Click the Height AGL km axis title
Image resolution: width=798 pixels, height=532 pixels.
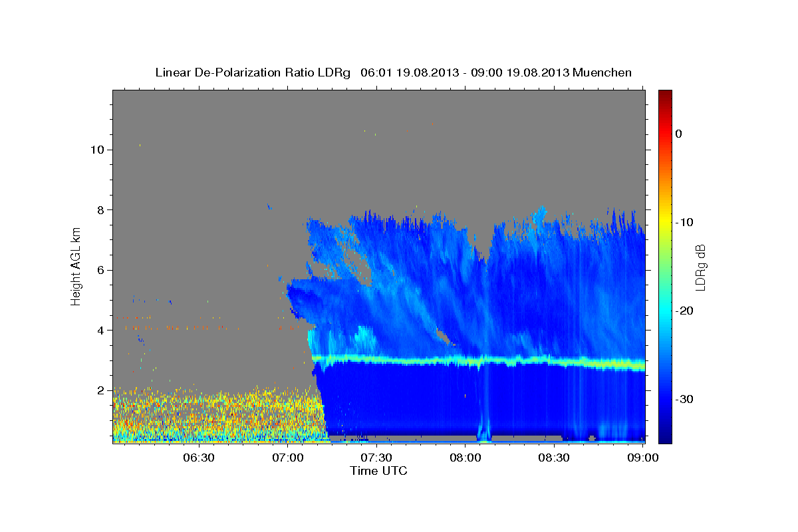coord(76,266)
